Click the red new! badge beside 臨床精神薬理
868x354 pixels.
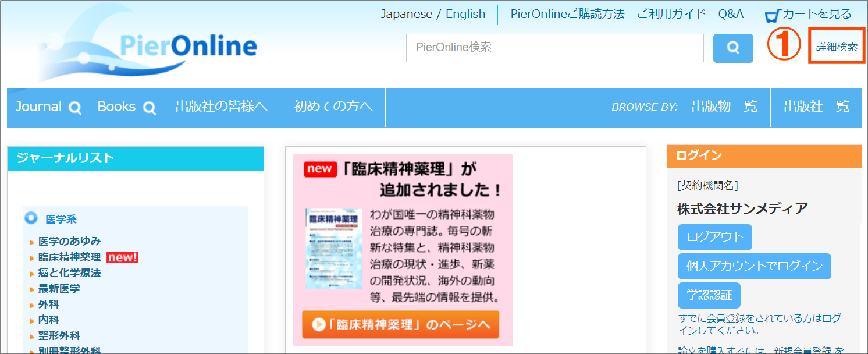tap(122, 257)
